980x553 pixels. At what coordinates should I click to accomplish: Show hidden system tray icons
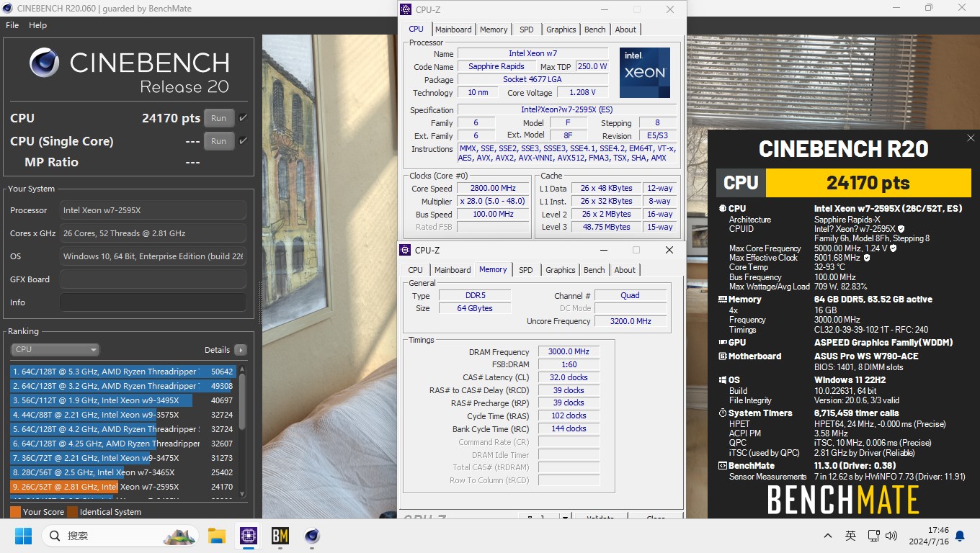click(828, 536)
